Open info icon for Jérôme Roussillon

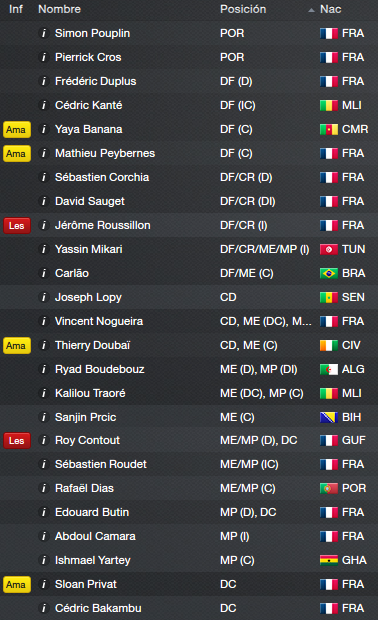pos(43,225)
